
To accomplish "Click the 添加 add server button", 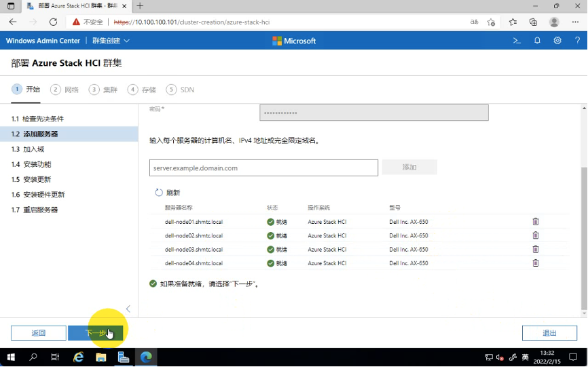I will tap(409, 168).
